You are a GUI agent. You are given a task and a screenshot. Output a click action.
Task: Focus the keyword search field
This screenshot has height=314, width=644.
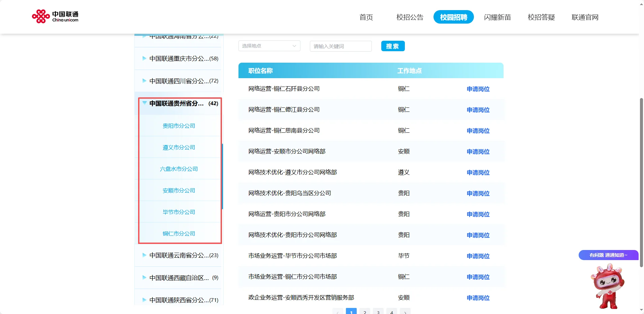pyautogui.click(x=341, y=46)
